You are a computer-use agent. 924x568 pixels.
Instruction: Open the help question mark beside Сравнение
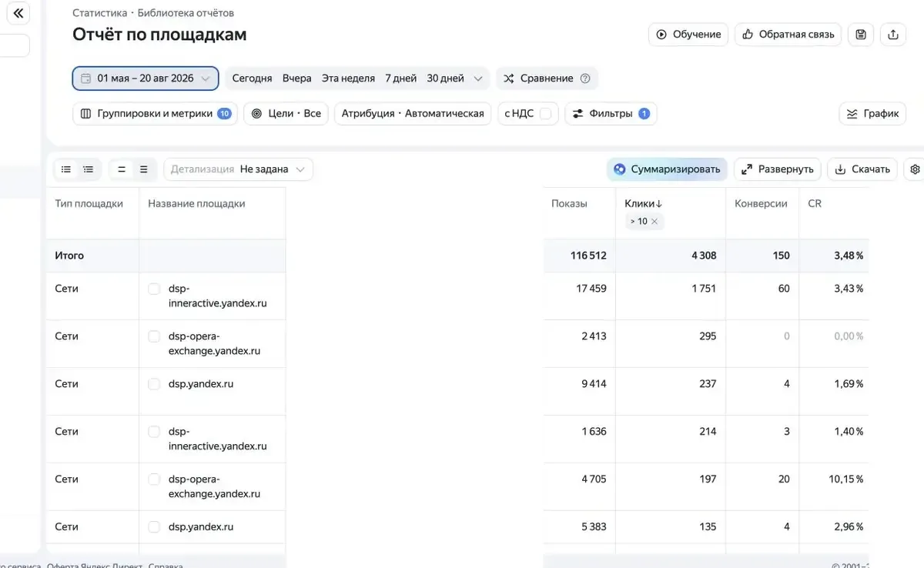point(585,79)
